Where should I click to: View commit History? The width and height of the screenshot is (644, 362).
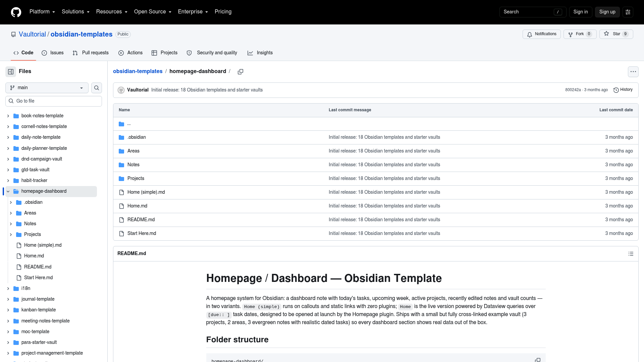click(623, 90)
